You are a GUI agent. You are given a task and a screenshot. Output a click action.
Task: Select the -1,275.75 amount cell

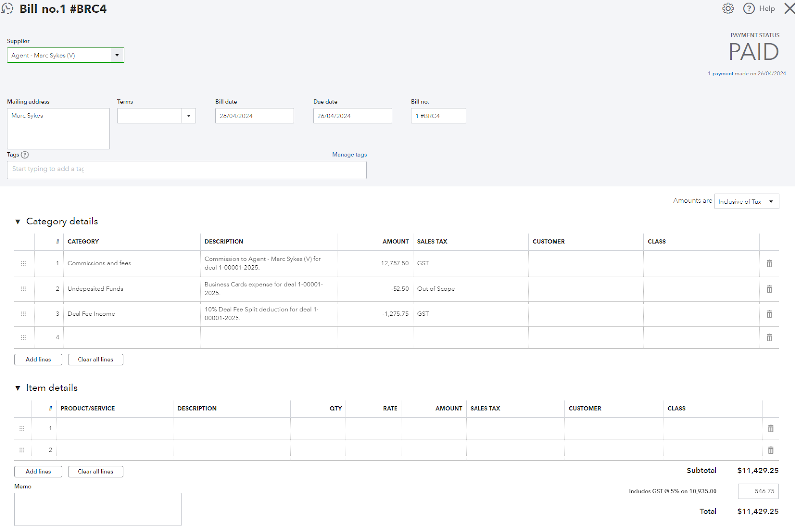pos(375,314)
